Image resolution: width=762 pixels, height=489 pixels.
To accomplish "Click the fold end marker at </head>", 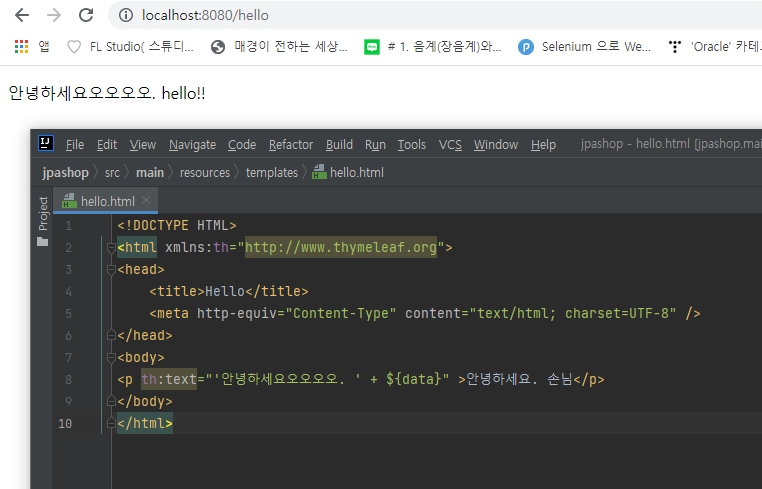I will tap(111, 335).
